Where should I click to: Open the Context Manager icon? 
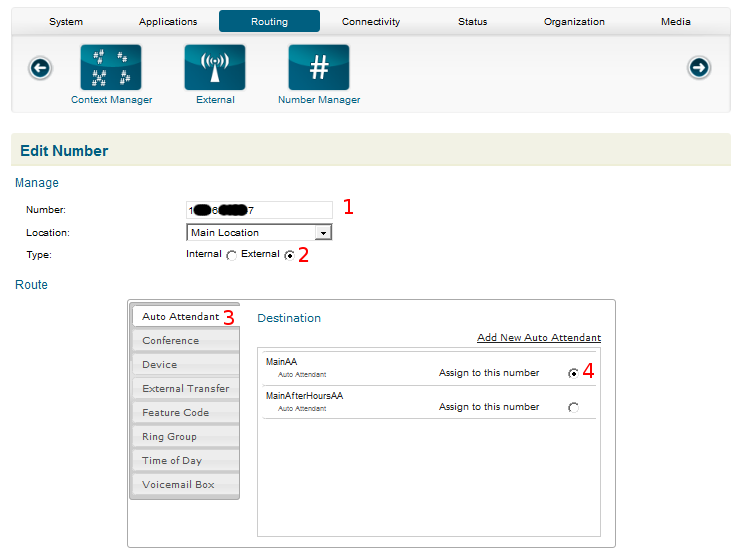[x=111, y=67]
